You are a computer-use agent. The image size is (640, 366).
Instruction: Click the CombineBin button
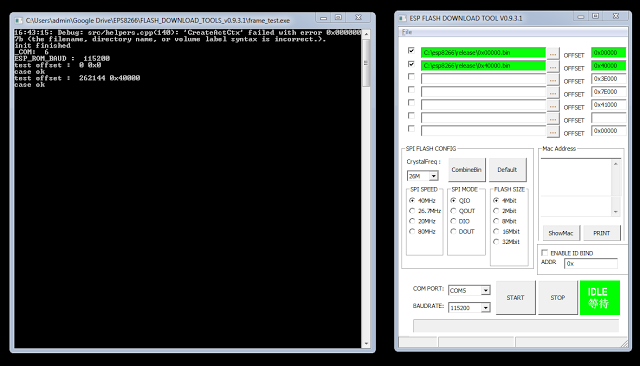coord(467,170)
